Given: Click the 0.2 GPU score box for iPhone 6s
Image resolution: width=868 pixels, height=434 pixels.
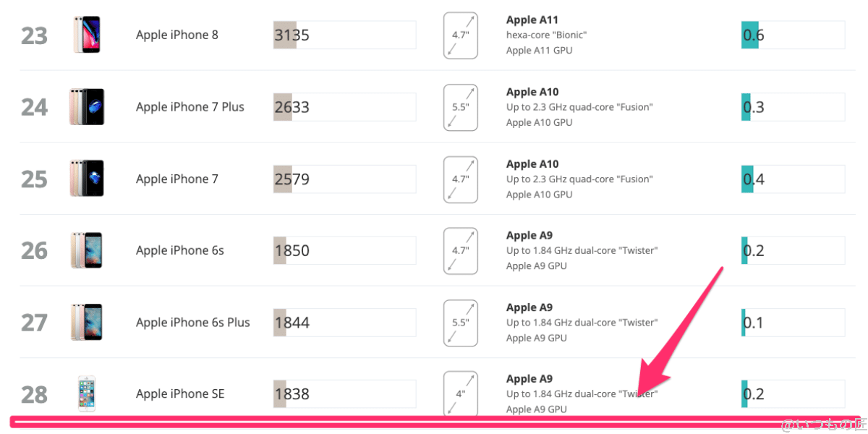Looking at the screenshot, I should click(792, 250).
